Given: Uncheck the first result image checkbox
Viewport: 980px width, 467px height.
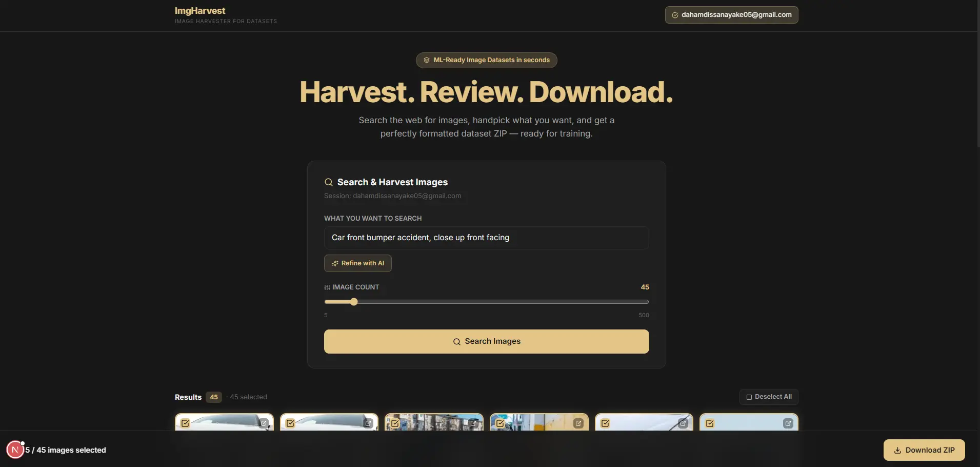Looking at the screenshot, I should click(186, 423).
